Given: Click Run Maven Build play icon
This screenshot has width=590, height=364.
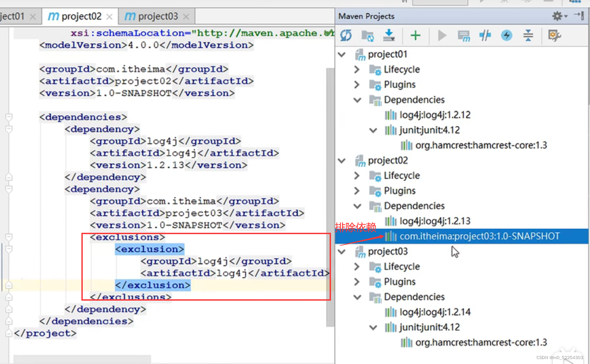Looking at the screenshot, I should coord(442,36).
